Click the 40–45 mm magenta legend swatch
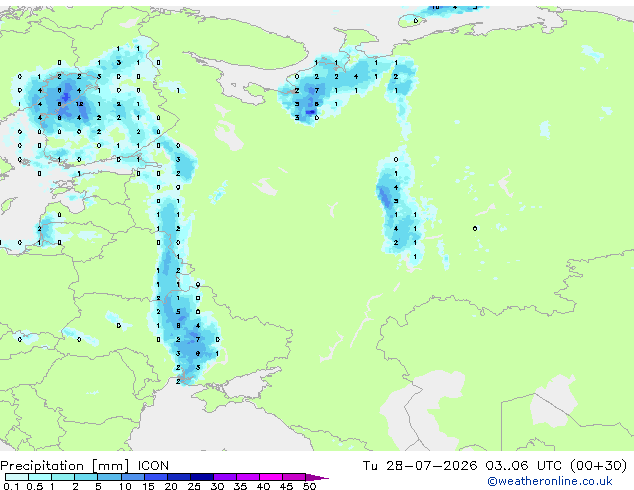 pos(271,477)
